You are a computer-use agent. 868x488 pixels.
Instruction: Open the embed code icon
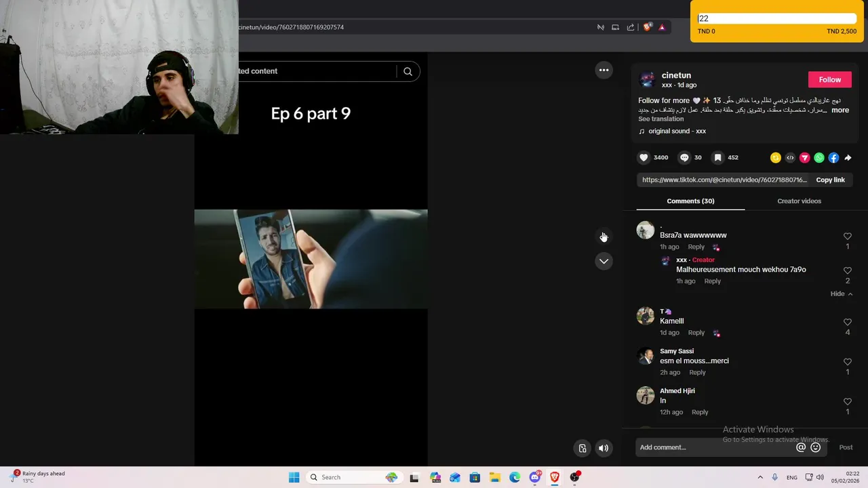(x=790, y=158)
